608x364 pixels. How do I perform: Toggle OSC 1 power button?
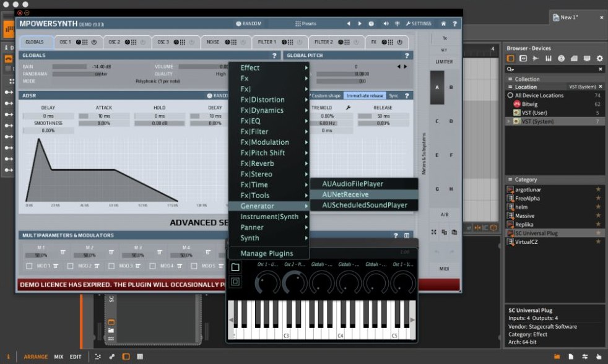click(x=94, y=42)
